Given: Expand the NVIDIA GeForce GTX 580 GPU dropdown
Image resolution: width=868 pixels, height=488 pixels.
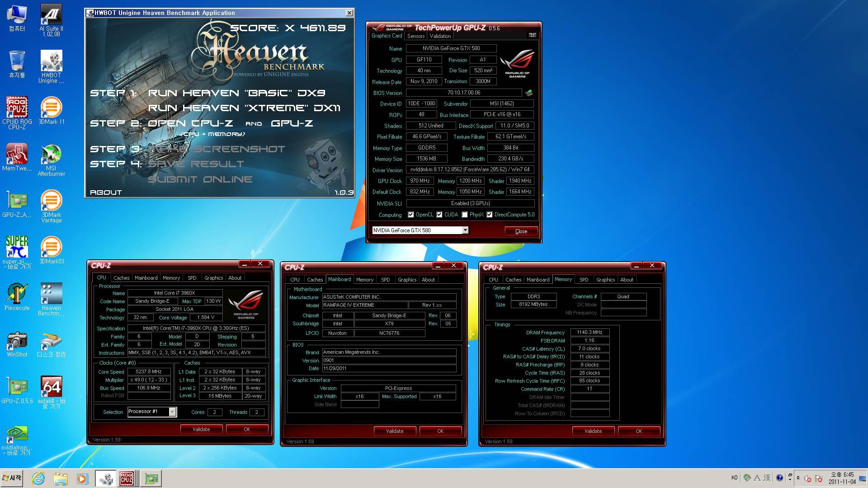Looking at the screenshot, I should coord(465,230).
